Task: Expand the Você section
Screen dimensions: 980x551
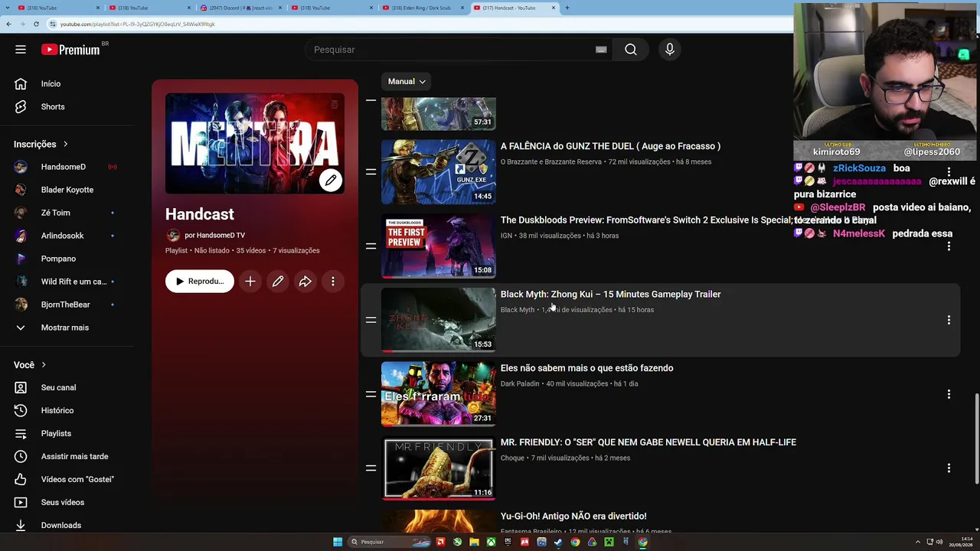Action: pyautogui.click(x=30, y=365)
